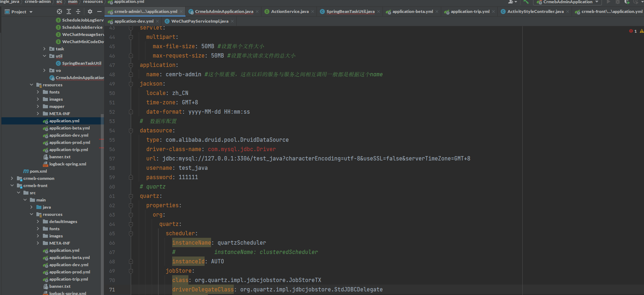Close the application-beta.yml tab

pos(437,12)
